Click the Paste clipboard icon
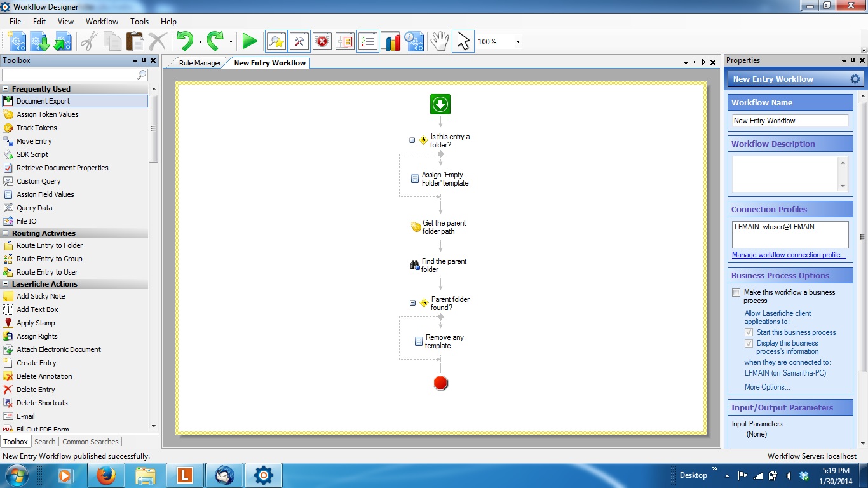The height and width of the screenshot is (488, 868). [x=135, y=41]
